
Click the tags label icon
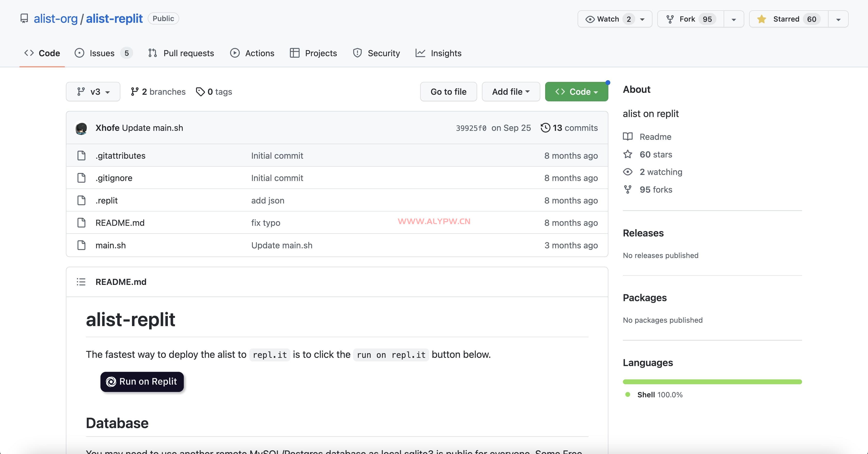coord(200,92)
